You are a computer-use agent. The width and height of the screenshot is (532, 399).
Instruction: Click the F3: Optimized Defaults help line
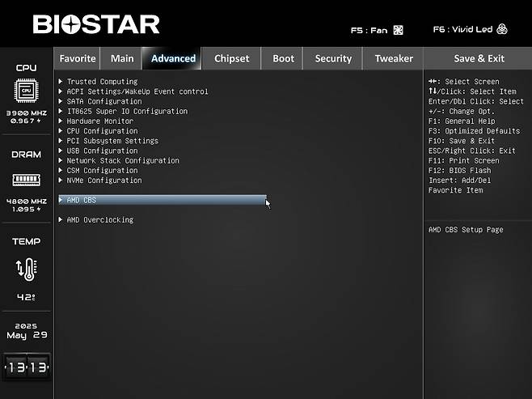coord(474,131)
